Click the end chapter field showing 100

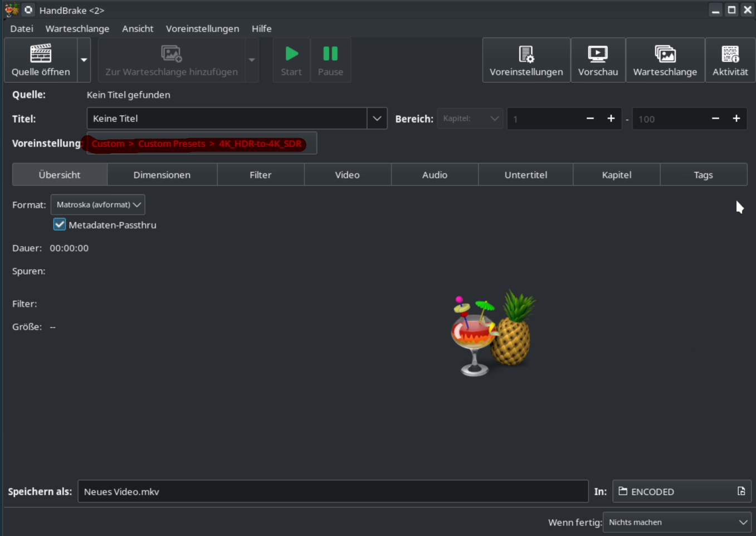[669, 119]
